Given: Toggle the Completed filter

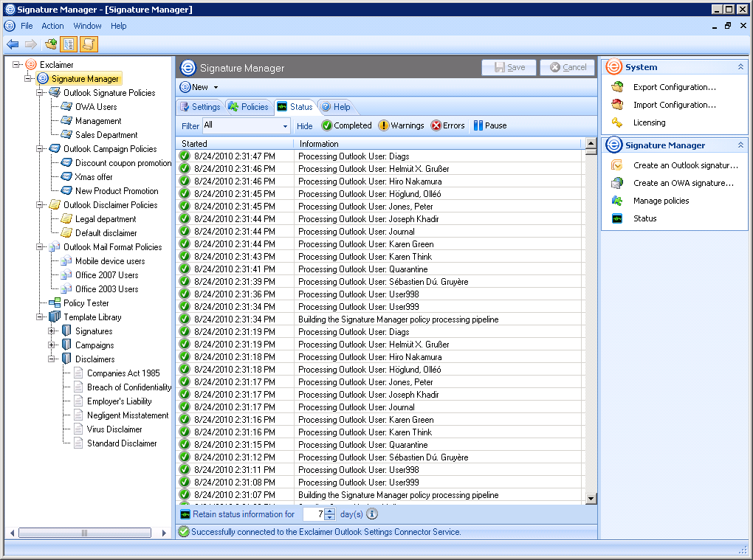Looking at the screenshot, I should (x=347, y=125).
